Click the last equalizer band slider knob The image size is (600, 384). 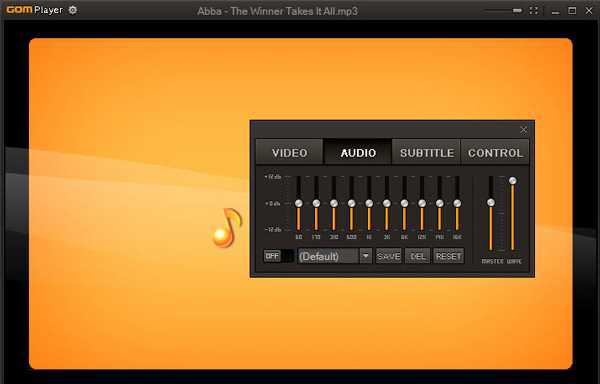(457, 203)
